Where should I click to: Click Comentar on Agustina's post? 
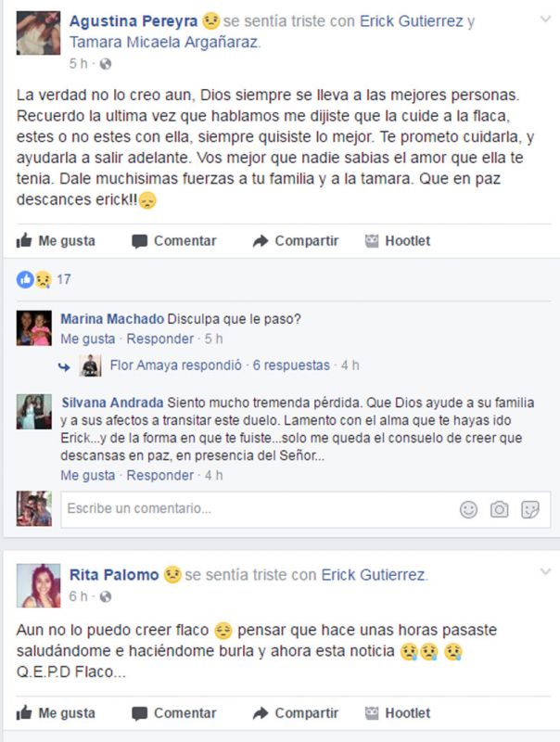click(x=174, y=241)
